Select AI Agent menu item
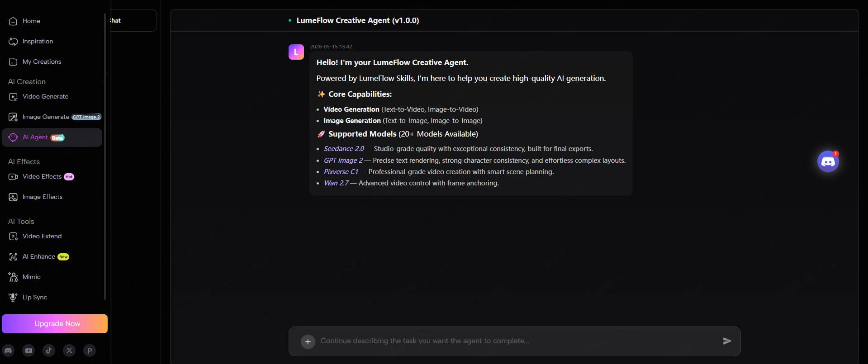868x364 pixels. coord(52,137)
